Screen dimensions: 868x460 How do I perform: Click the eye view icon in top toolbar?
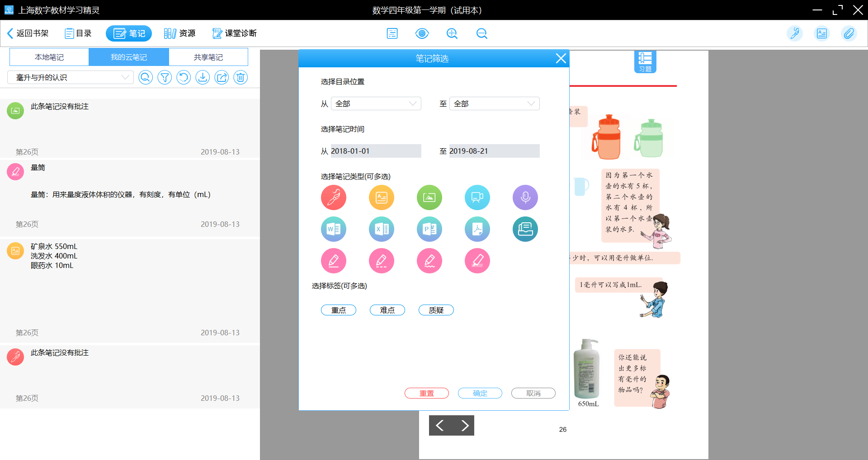[422, 33]
